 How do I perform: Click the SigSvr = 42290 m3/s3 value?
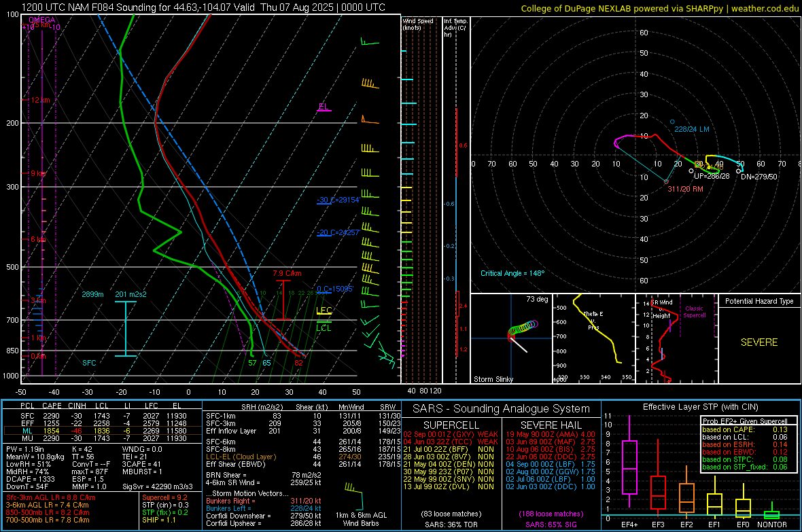point(158,487)
